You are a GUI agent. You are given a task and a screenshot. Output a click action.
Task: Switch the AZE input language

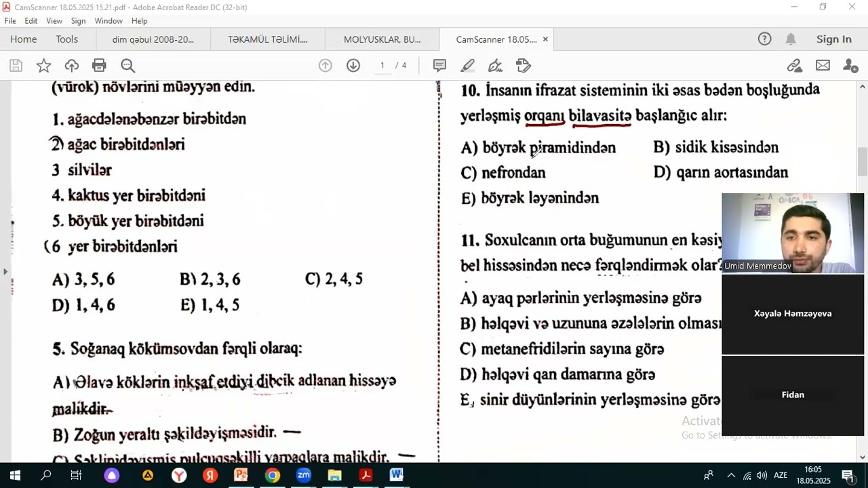781,476
